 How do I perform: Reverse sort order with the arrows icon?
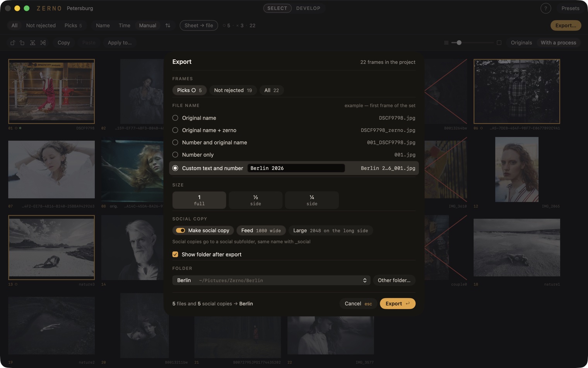tap(168, 26)
